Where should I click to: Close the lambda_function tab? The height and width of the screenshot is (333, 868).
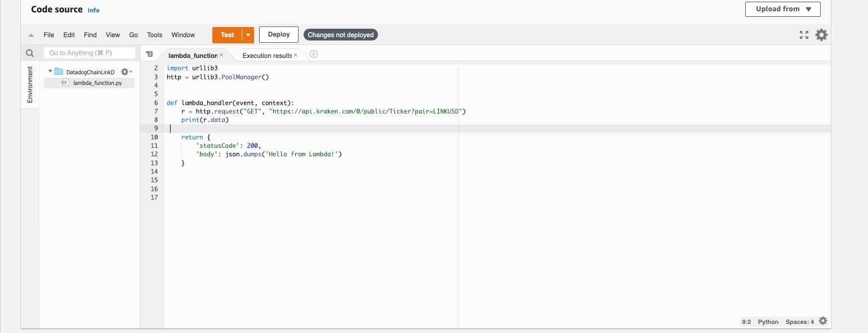click(x=221, y=55)
